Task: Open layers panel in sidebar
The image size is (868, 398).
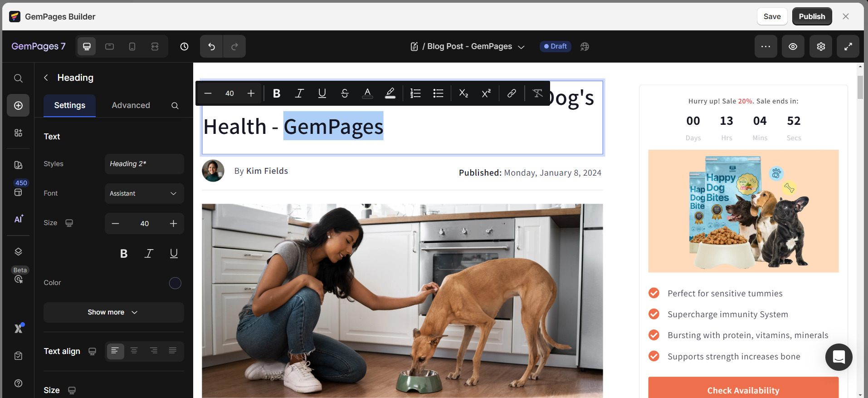Action: [x=18, y=252]
